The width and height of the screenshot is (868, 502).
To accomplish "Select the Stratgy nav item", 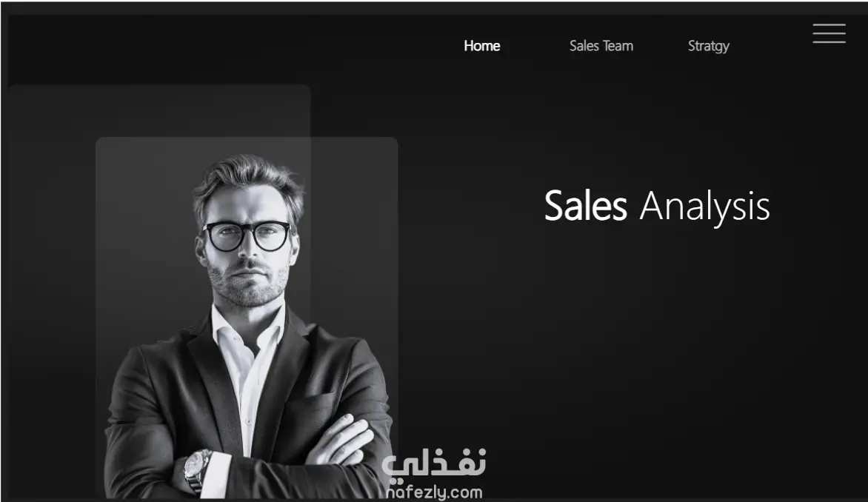I will (709, 47).
